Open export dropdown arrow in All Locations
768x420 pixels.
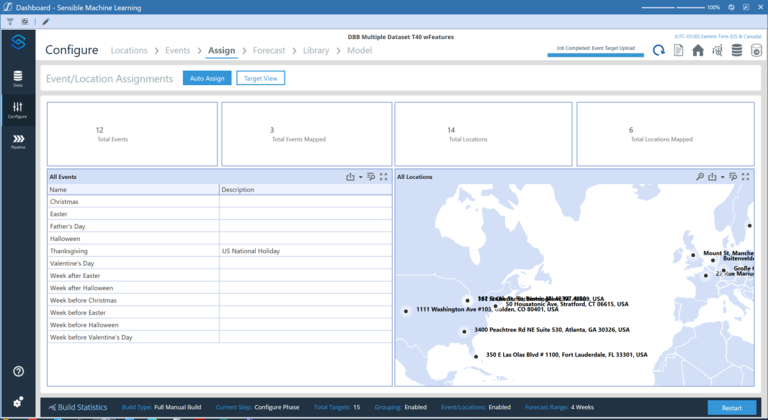click(x=722, y=177)
